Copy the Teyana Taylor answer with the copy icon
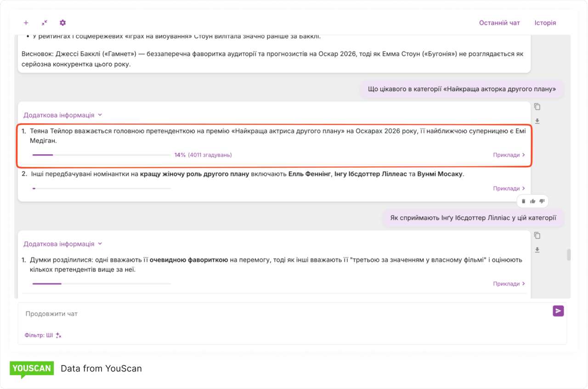The image size is (588, 389). click(x=537, y=107)
